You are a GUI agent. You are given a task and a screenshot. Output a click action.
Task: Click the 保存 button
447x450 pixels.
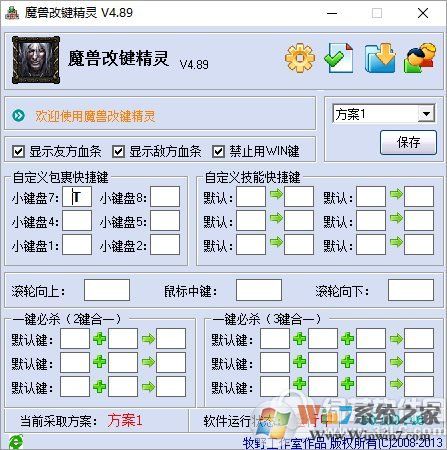408,142
